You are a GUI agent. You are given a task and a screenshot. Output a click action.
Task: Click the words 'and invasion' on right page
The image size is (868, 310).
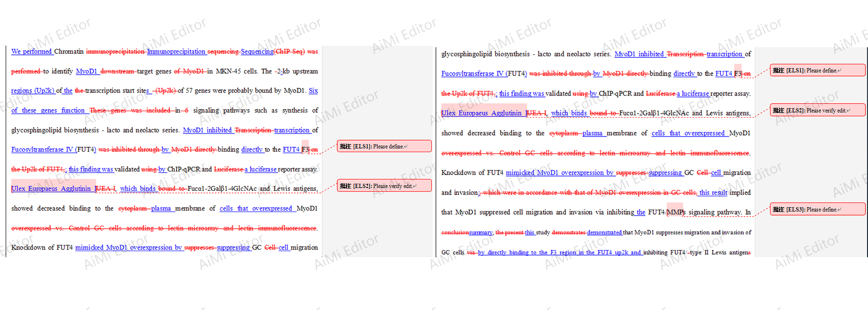coord(460,192)
